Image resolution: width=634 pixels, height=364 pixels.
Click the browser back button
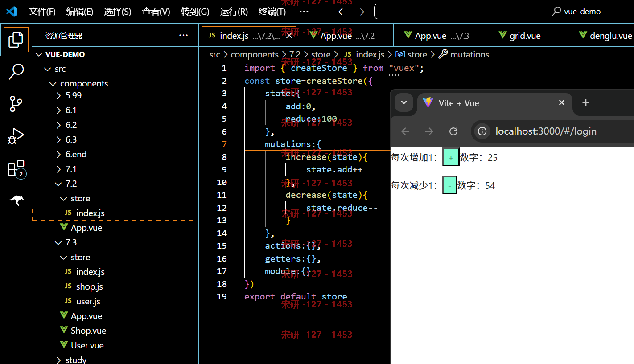pyautogui.click(x=405, y=131)
